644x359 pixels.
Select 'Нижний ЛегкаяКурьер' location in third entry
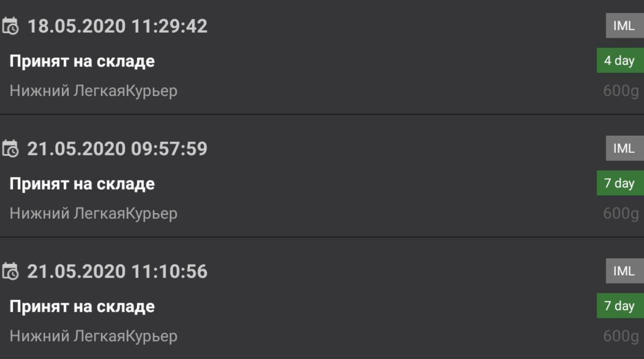pyautogui.click(x=94, y=336)
